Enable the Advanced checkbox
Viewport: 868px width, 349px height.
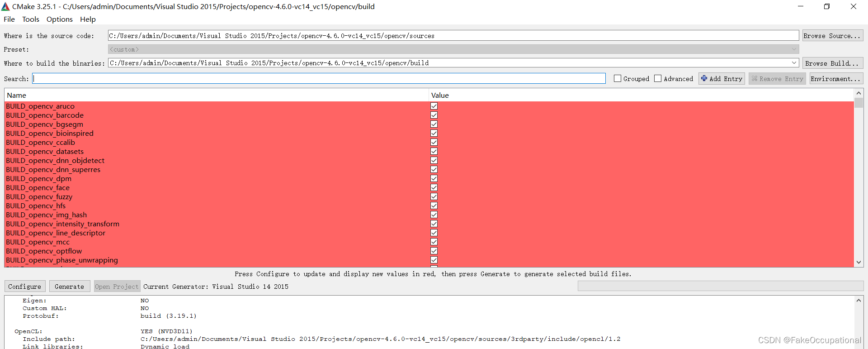[658, 79]
